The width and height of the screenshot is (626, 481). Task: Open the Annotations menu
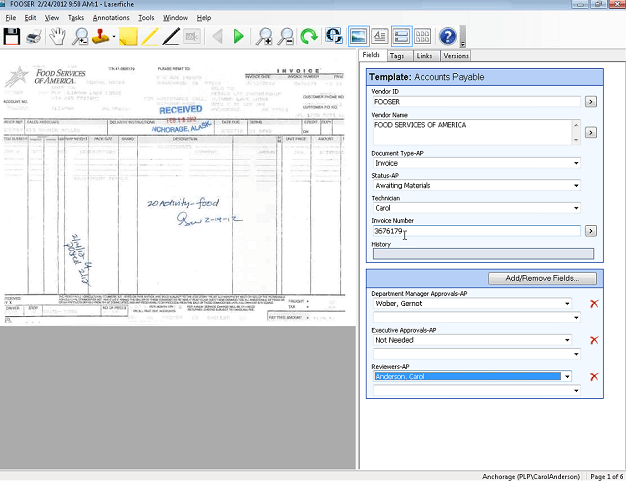pyautogui.click(x=111, y=18)
